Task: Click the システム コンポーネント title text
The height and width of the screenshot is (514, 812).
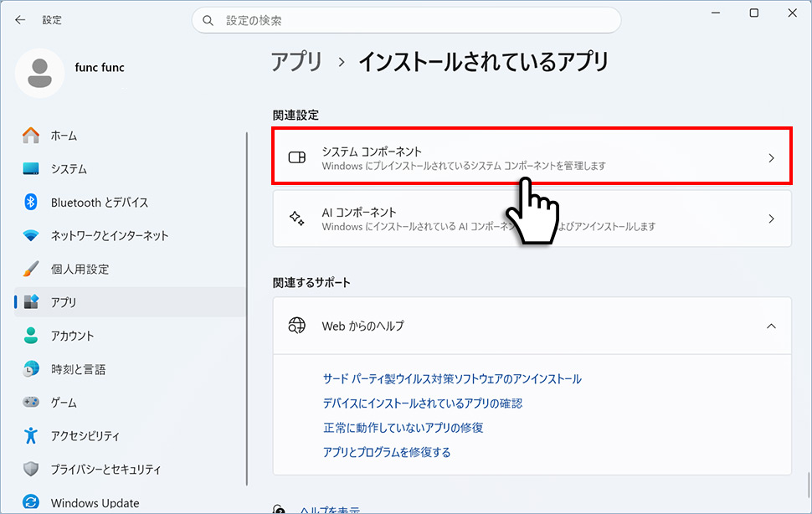Action: point(372,152)
